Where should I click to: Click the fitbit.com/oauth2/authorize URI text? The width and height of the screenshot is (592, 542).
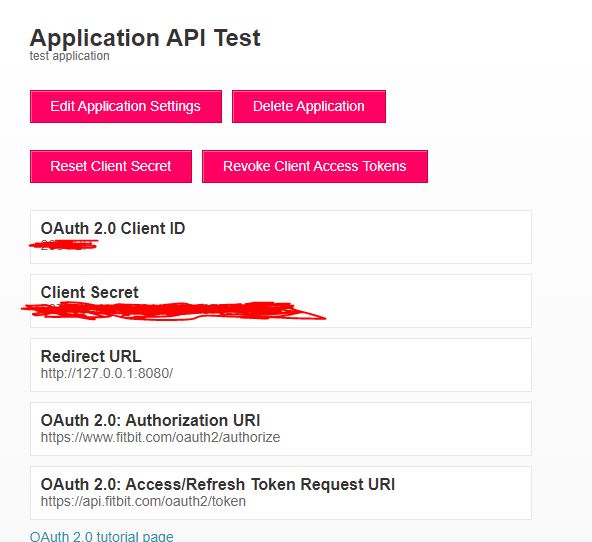pyautogui.click(x=160, y=437)
